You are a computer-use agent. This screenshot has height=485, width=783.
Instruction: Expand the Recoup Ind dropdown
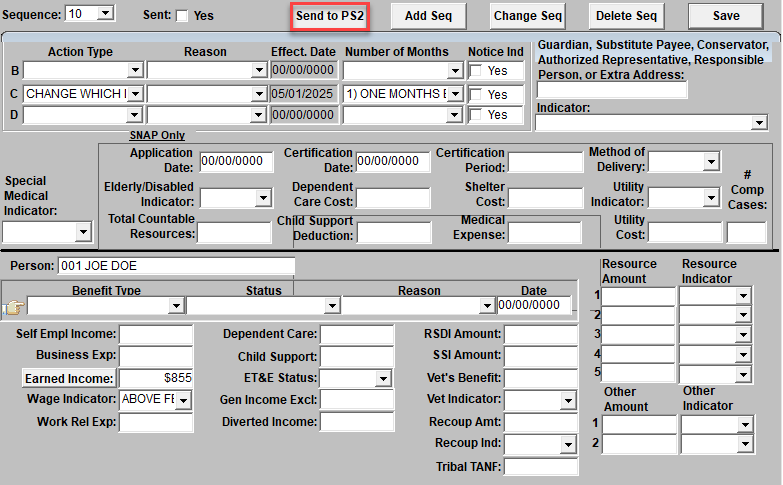[x=568, y=444]
